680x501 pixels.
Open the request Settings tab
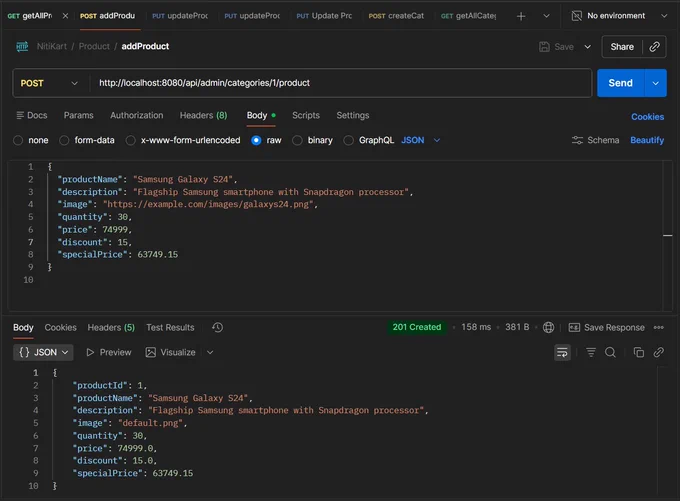pos(353,115)
